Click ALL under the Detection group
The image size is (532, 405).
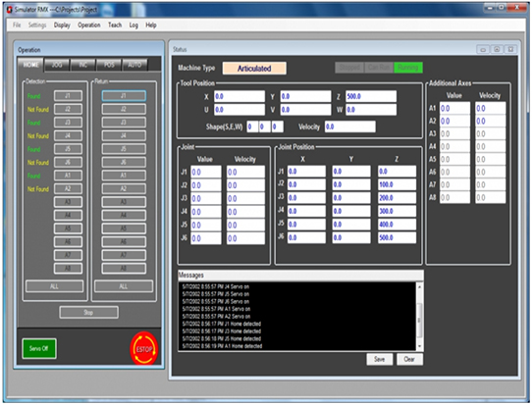[x=54, y=286]
